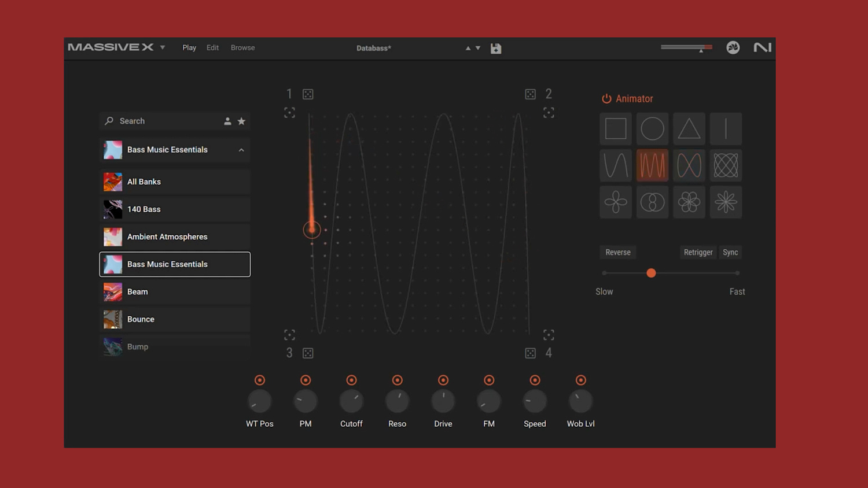Click the Retrigger button
This screenshot has height=488, width=868.
pyautogui.click(x=698, y=253)
